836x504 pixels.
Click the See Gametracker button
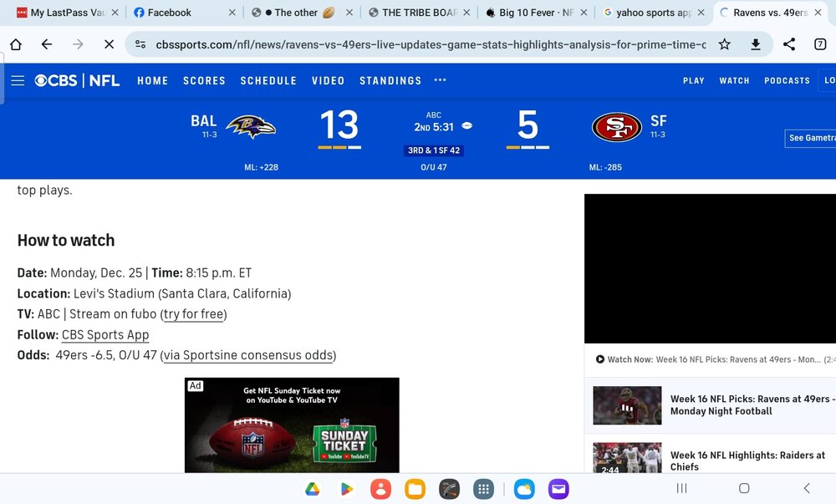(x=810, y=138)
